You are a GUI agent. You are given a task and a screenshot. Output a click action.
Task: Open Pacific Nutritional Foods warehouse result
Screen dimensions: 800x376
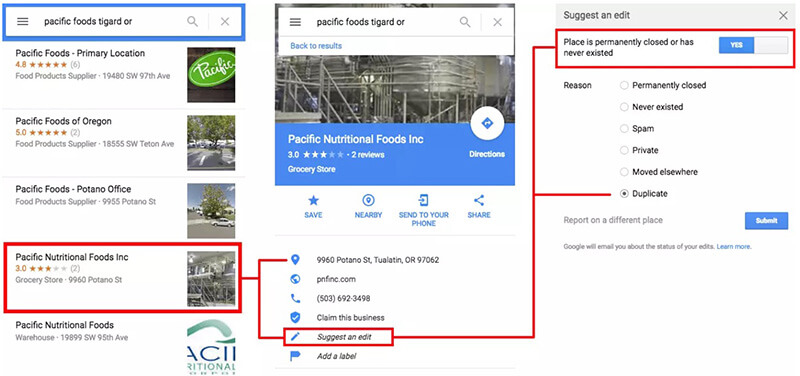pyautogui.click(x=124, y=345)
